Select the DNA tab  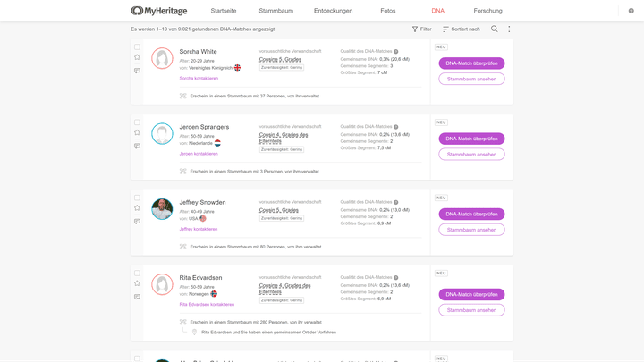(x=437, y=11)
